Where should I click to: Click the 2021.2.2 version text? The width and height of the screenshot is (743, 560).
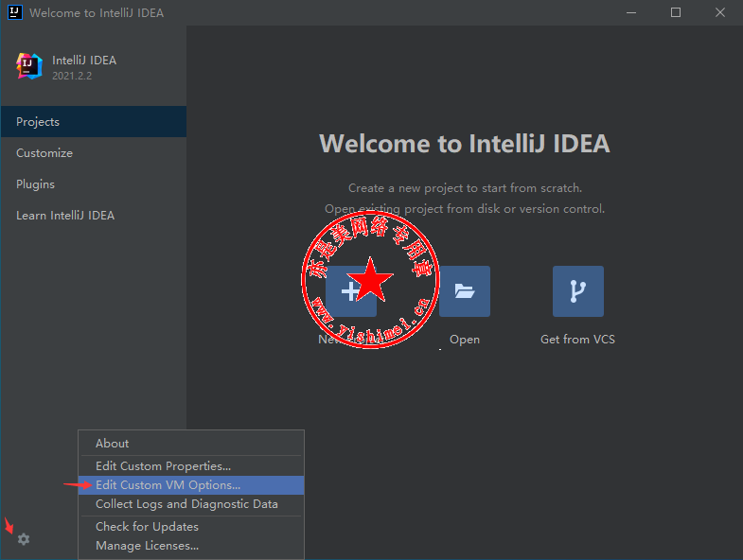(x=72, y=76)
